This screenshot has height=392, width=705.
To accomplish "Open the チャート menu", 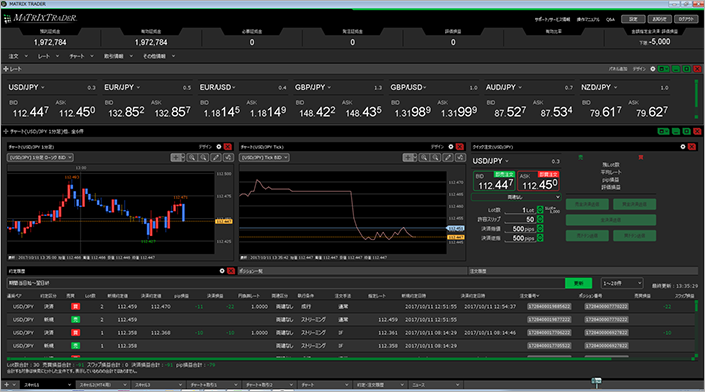I will pos(81,56).
